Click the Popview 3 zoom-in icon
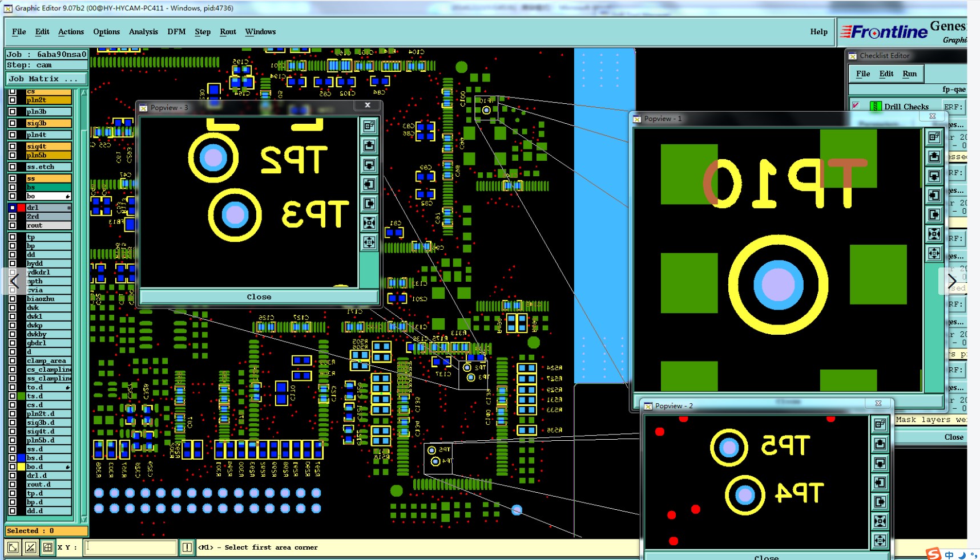Image resolution: width=980 pixels, height=560 pixels. tap(369, 223)
